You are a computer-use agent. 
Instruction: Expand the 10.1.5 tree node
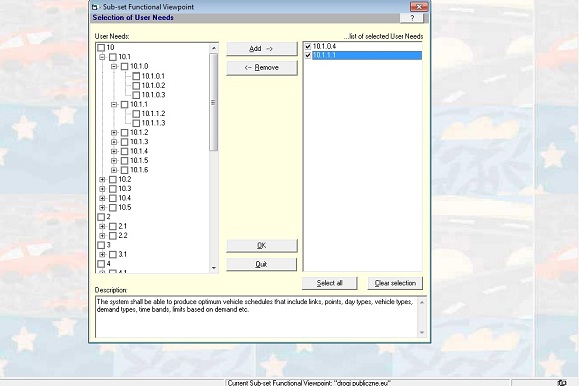[114, 161]
